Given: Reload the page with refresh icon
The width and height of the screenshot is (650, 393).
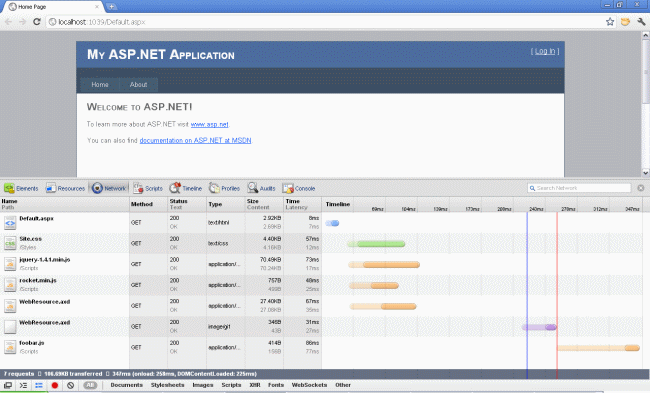Looking at the screenshot, I should coord(36,22).
